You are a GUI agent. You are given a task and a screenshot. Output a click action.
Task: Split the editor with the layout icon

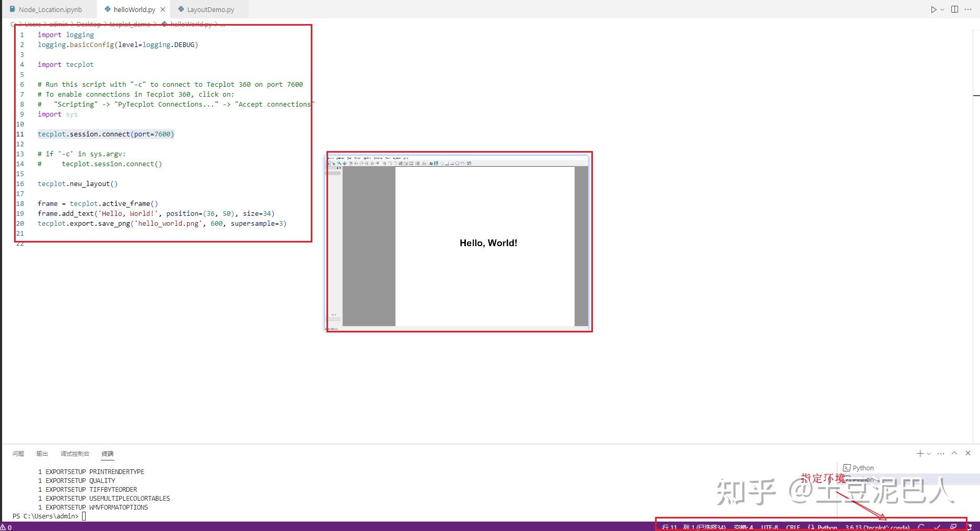click(954, 9)
